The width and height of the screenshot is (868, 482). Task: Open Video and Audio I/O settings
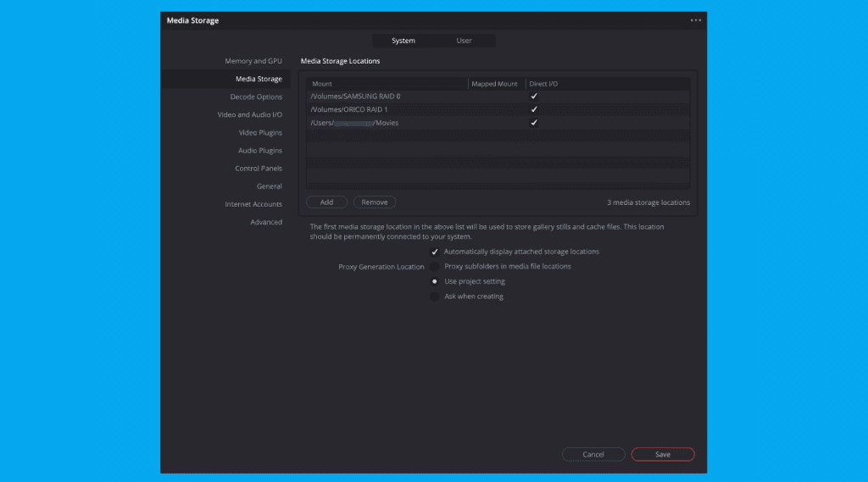249,114
